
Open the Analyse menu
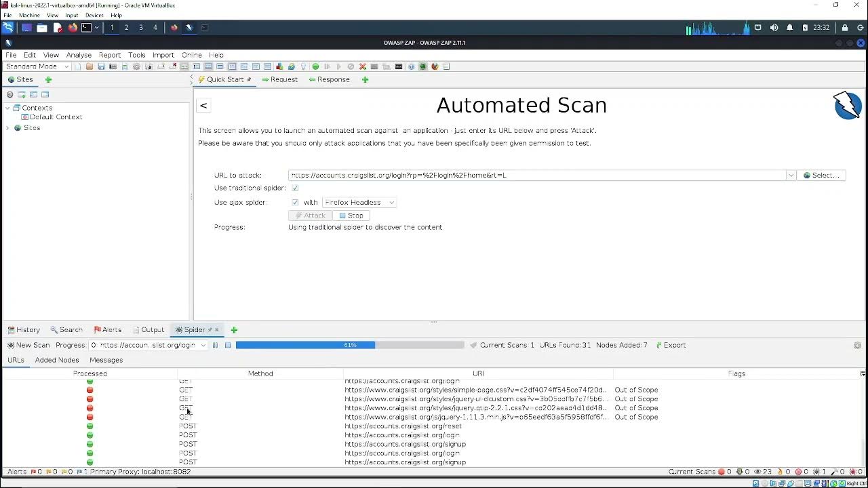pyautogui.click(x=79, y=55)
